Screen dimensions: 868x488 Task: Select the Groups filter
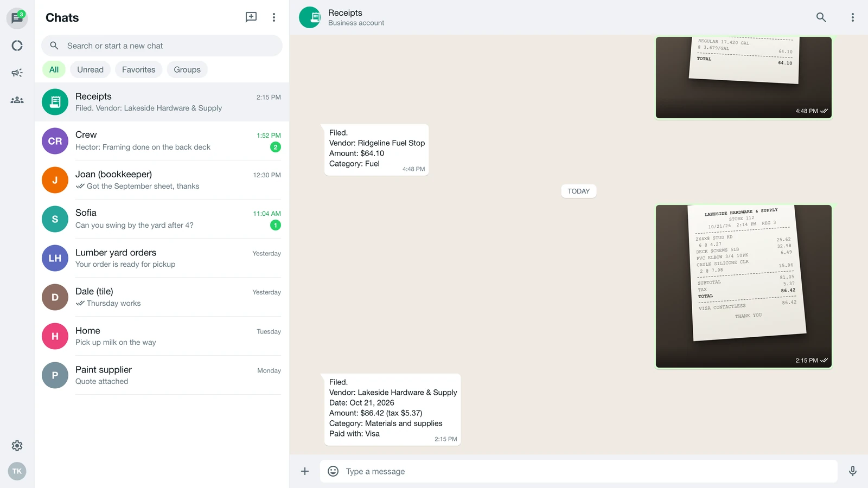point(187,69)
